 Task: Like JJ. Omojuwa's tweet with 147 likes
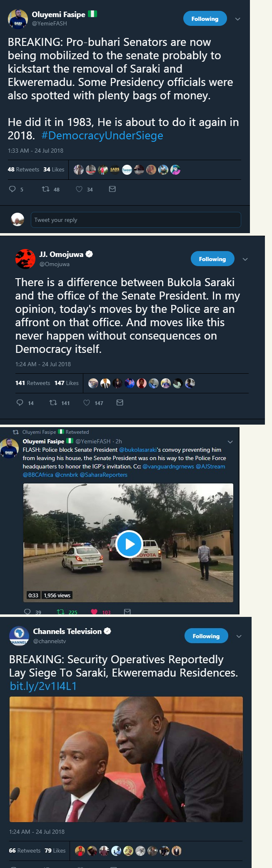tap(87, 403)
